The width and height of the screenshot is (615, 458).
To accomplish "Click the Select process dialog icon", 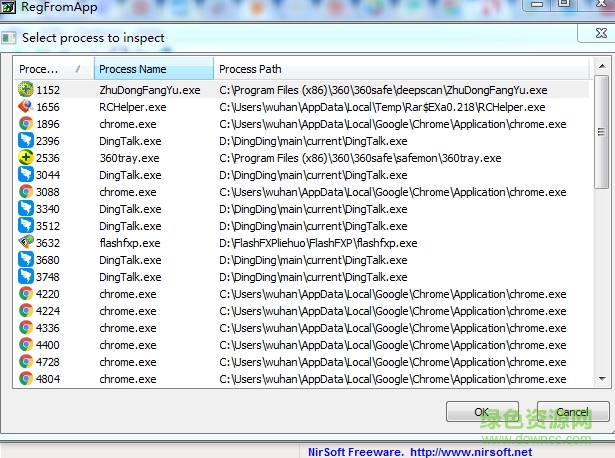I will click(x=9, y=38).
